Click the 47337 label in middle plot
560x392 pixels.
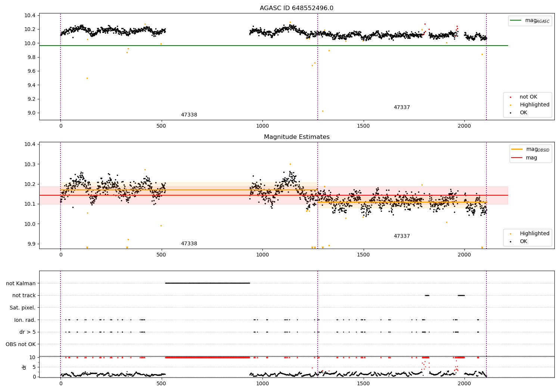(402, 236)
